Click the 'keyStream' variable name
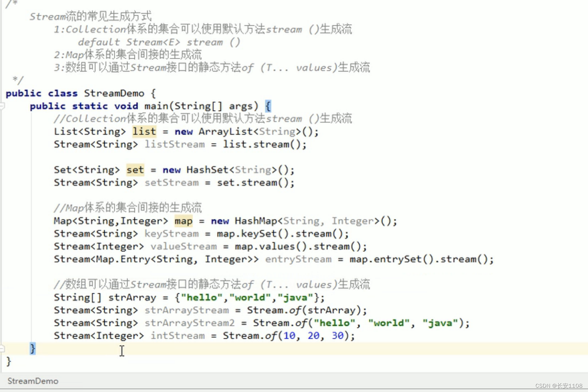Screen dimensions: 588x392 [172, 234]
